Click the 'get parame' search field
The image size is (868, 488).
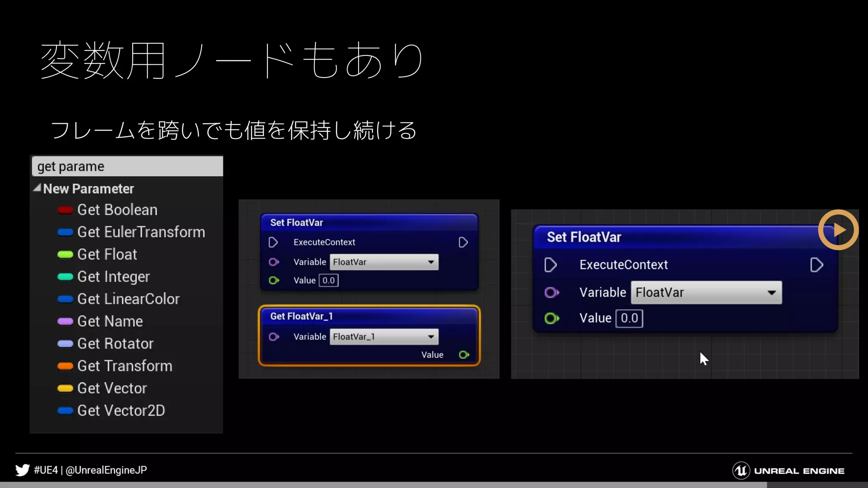point(127,166)
